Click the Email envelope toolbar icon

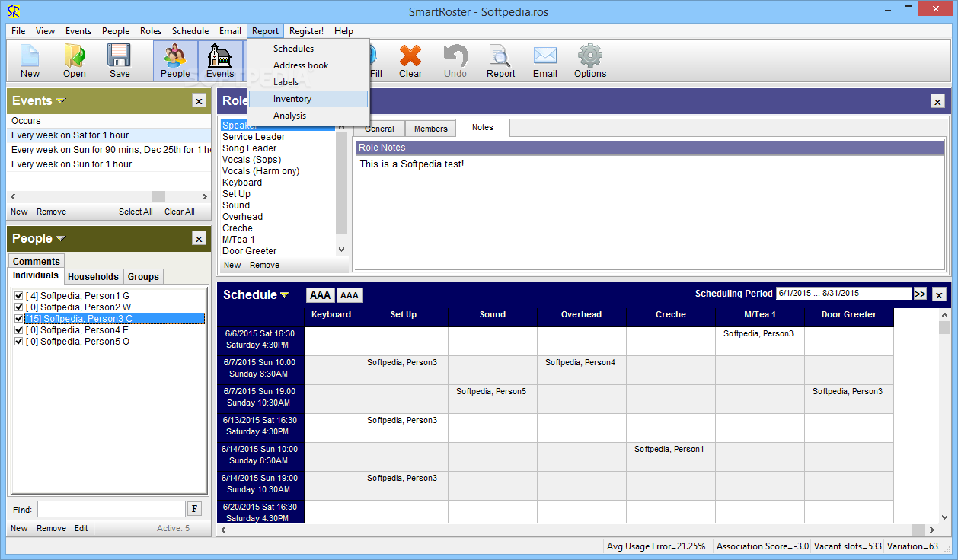coord(545,61)
